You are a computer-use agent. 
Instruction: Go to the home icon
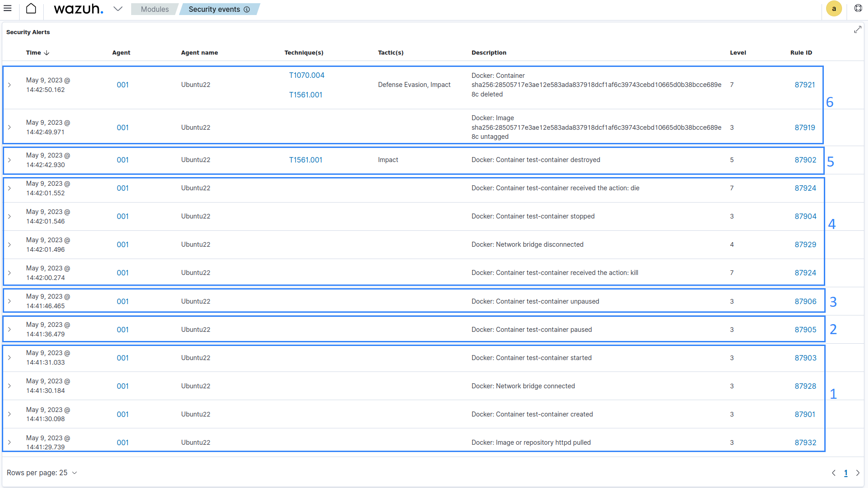[31, 9]
